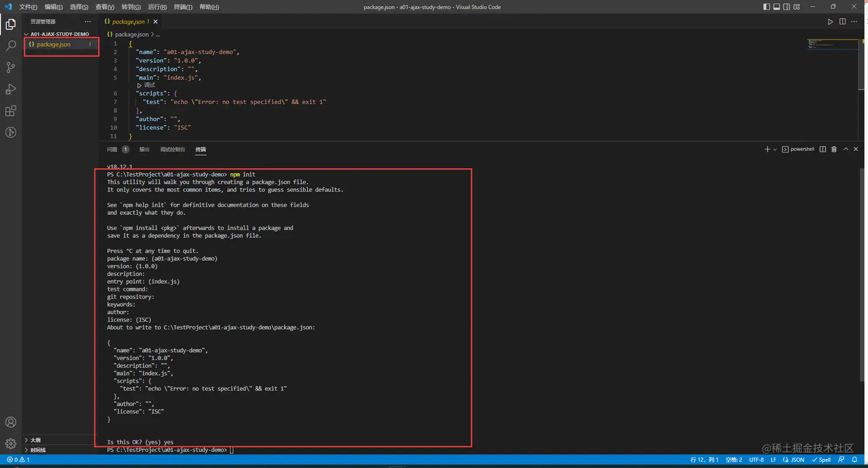Change file encoding UTF-8

756,459
